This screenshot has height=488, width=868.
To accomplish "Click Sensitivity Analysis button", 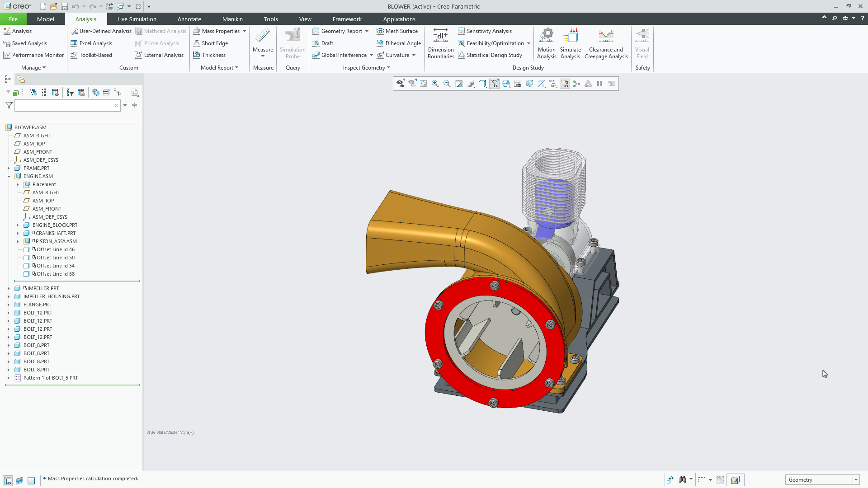I will pos(485,31).
